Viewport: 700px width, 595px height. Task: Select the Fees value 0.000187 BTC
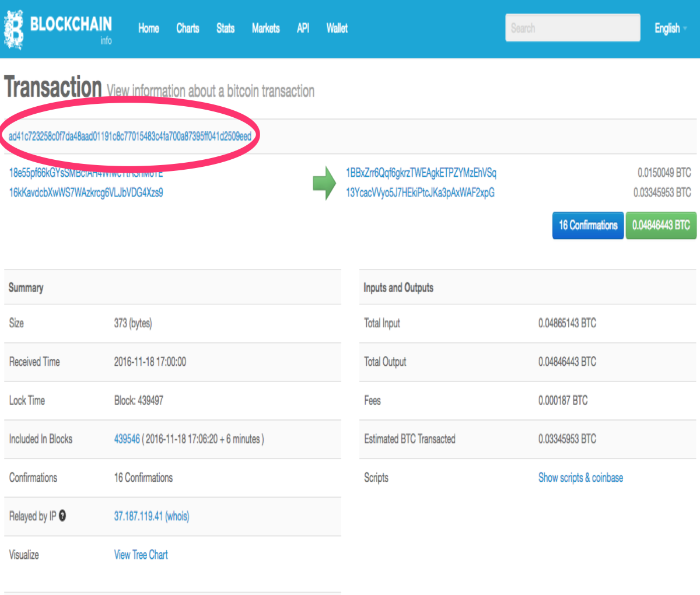563,401
